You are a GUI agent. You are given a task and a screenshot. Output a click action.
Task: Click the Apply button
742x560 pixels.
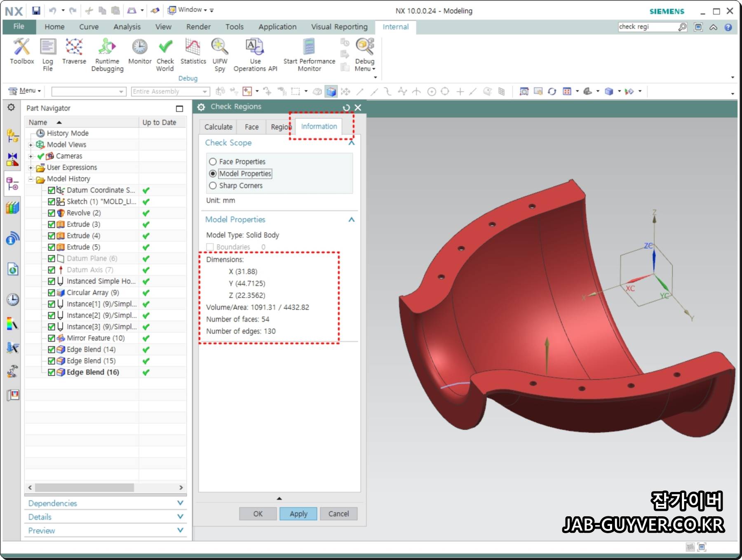click(298, 514)
